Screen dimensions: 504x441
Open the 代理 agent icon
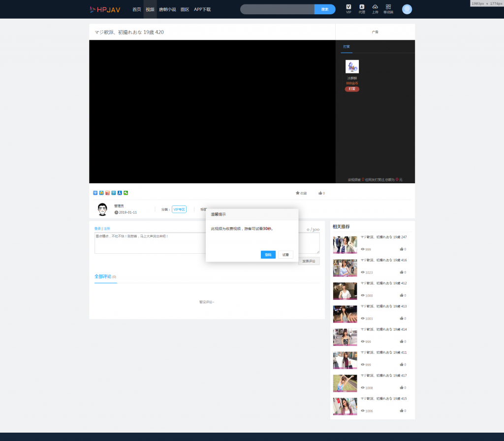pyautogui.click(x=362, y=7)
